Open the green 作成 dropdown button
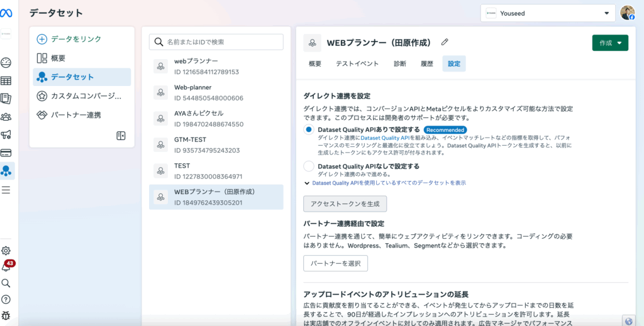Image resolution: width=644 pixels, height=326 pixels. click(609, 43)
